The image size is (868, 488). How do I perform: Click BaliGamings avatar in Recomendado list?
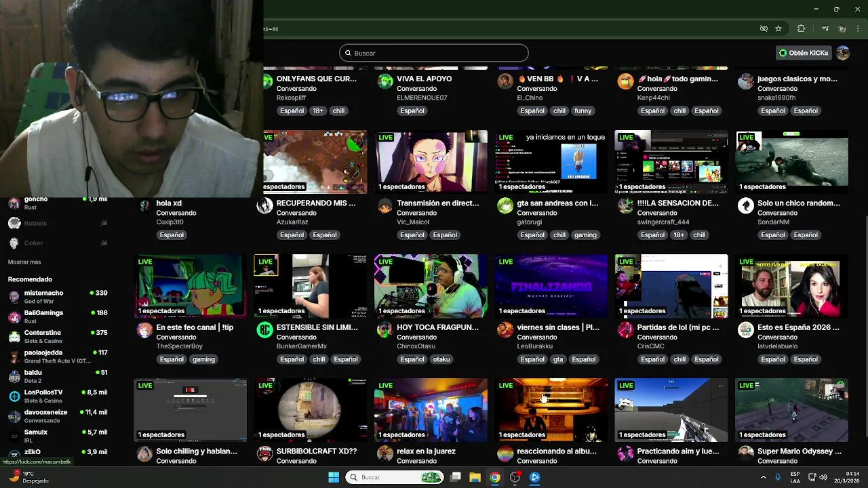(x=14, y=317)
